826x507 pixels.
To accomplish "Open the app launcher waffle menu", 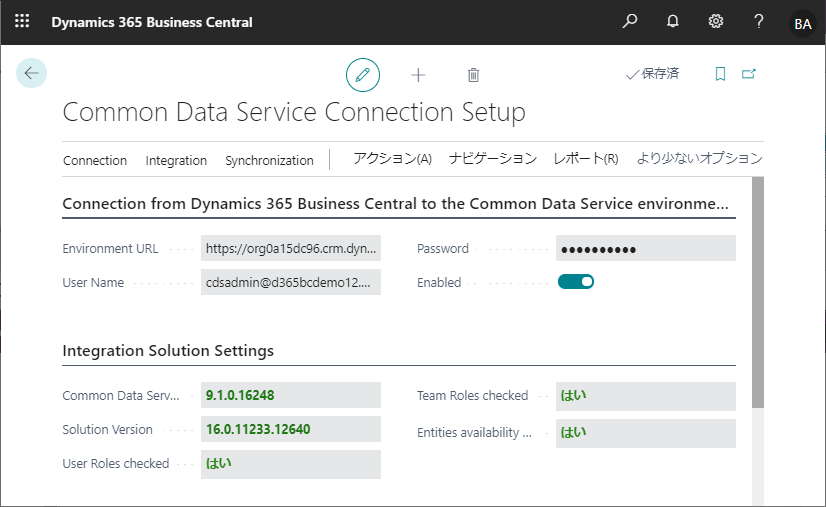I will (22, 22).
